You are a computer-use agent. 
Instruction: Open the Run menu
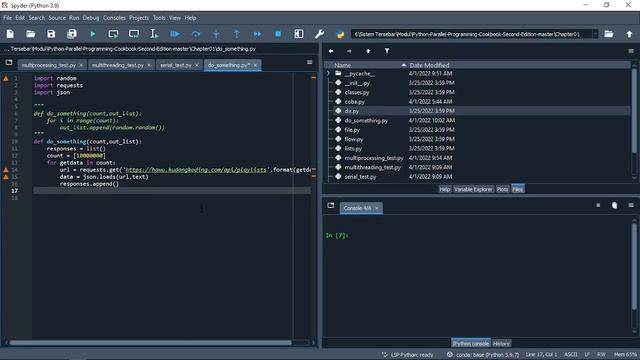74,18
